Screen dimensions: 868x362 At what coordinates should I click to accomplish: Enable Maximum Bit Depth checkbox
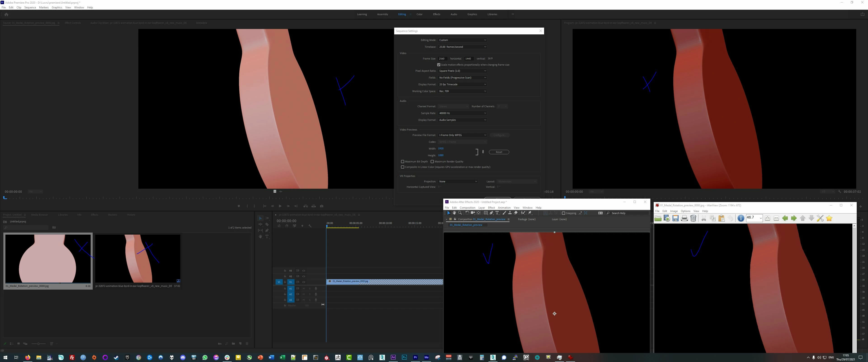(403, 162)
